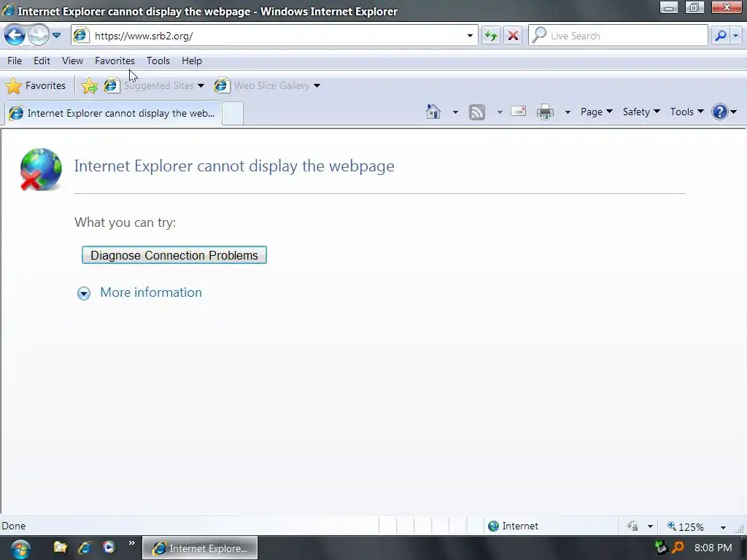This screenshot has width=747, height=560.
Task: Expand the feeds dropdown arrow
Action: [x=500, y=112]
